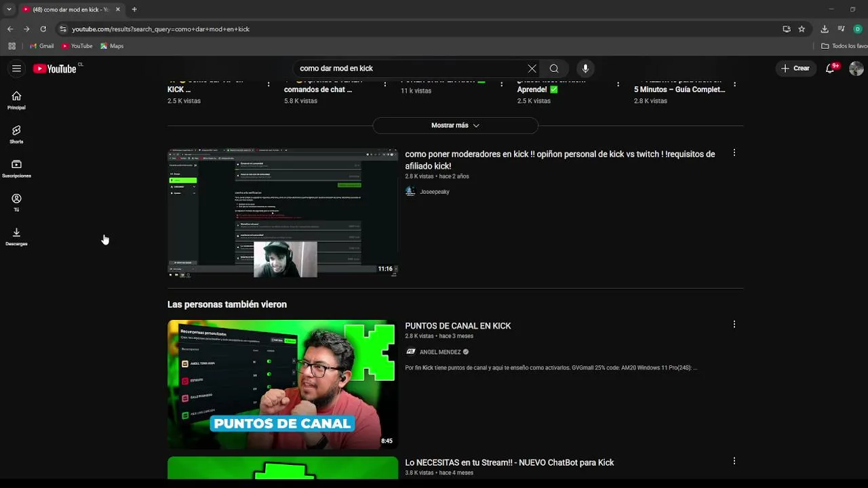Open a new browser tab
This screenshot has height=488, width=868.
pos(134,9)
